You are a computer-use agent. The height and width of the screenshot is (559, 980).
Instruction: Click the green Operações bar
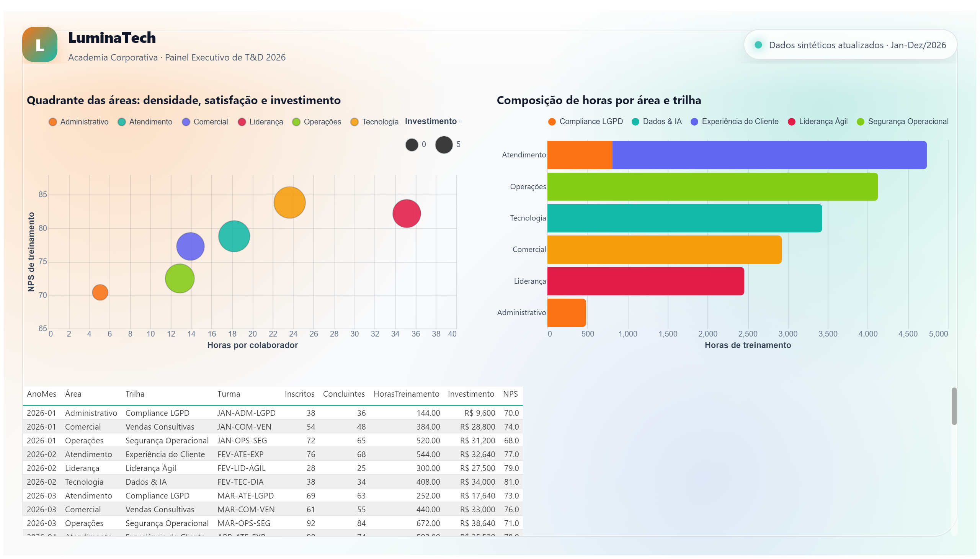point(712,187)
